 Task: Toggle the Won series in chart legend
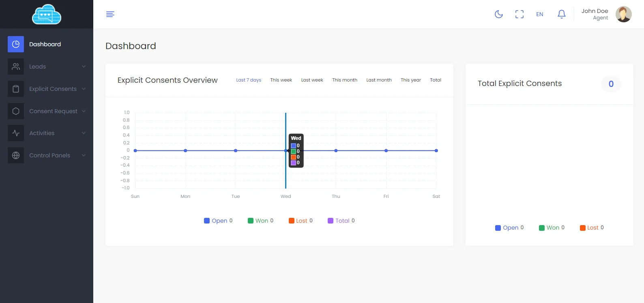click(x=261, y=221)
